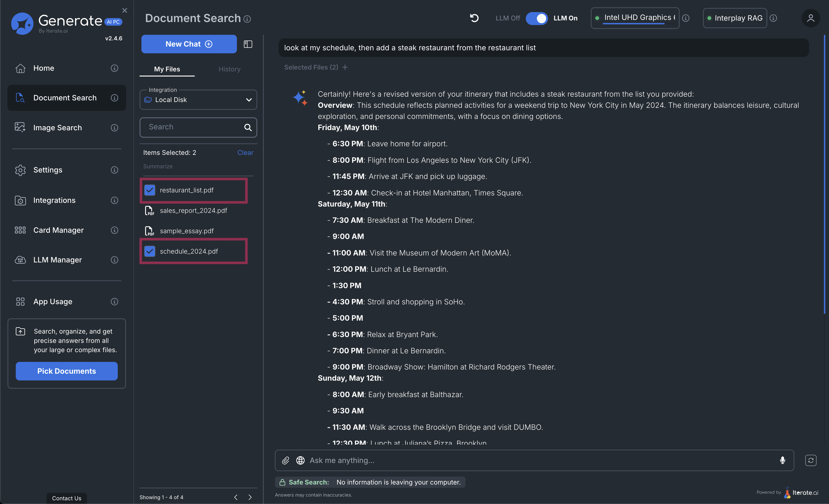Click info icon next to LLM Manager
Image resolution: width=829 pixels, height=504 pixels.
tap(114, 260)
